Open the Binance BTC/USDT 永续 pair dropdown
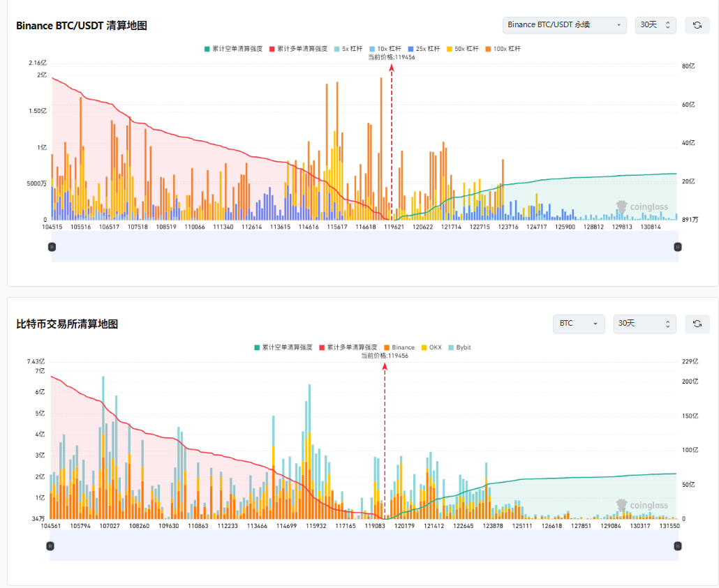Image resolution: width=719 pixels, height=588 pixels. coord(565,24)
